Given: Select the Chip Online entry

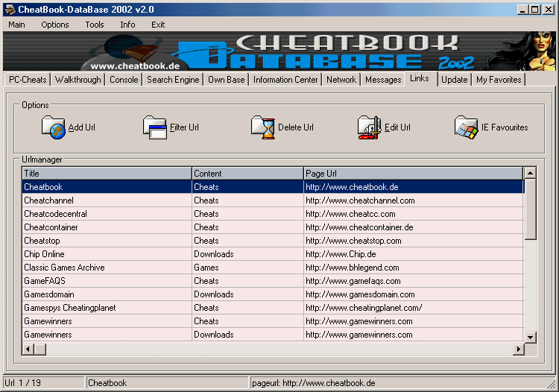Looking at the screenshot, I should pos(44,254).
